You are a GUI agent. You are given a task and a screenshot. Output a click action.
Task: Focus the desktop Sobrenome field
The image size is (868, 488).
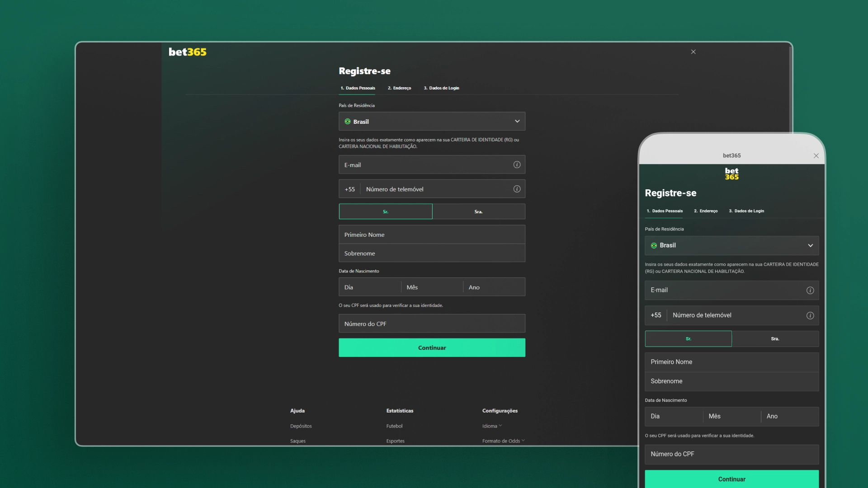click(x=432, y=253)
